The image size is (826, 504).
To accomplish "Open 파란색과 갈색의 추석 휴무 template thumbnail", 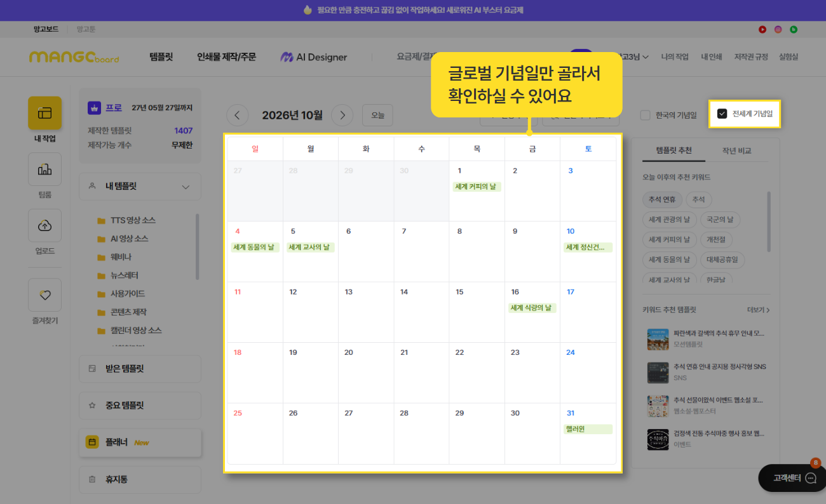I will click(657, 339).
